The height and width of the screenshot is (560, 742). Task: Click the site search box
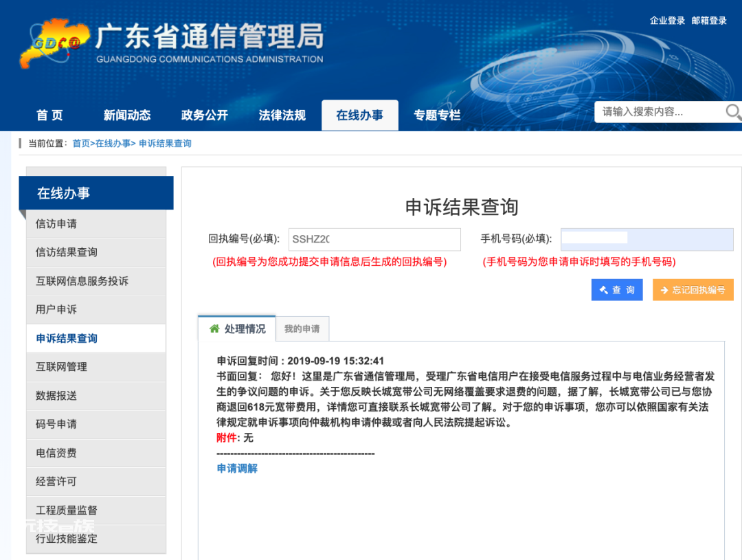pos(659,112)
